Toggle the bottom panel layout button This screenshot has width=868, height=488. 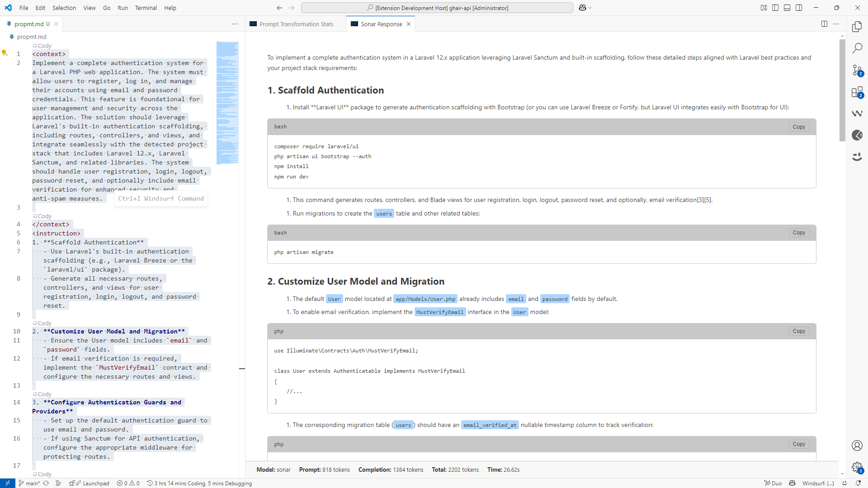(787, 8)
